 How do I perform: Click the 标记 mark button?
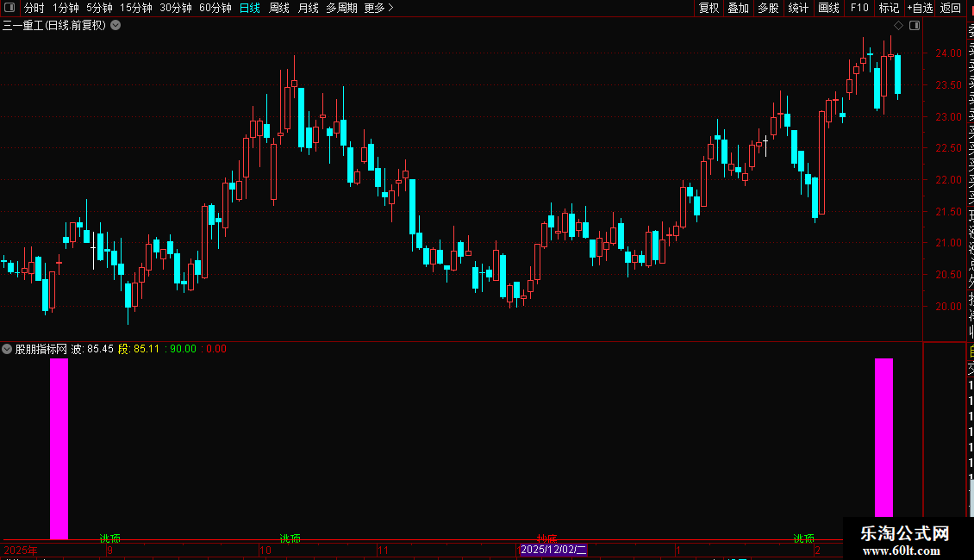[x=889, y=8]
